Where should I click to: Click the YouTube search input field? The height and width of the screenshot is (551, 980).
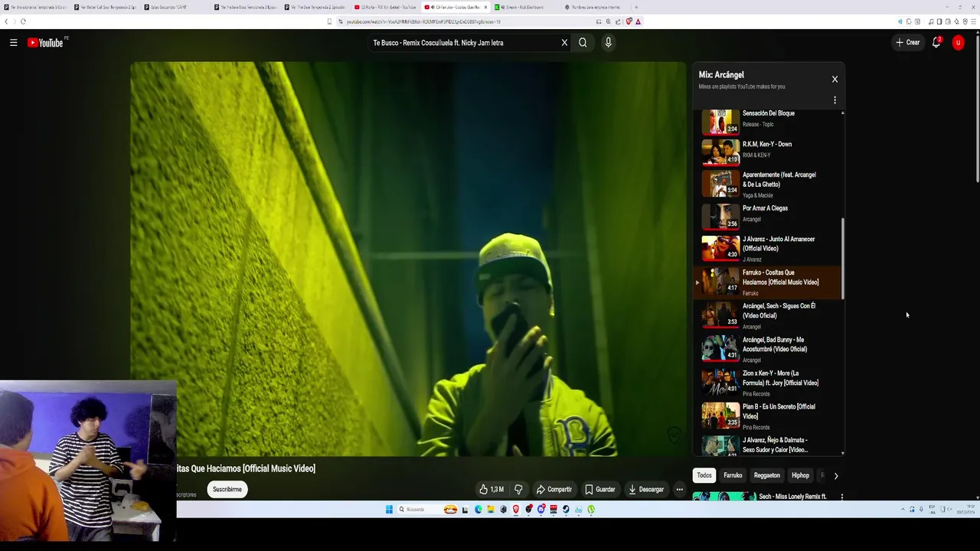click(464, 43)
